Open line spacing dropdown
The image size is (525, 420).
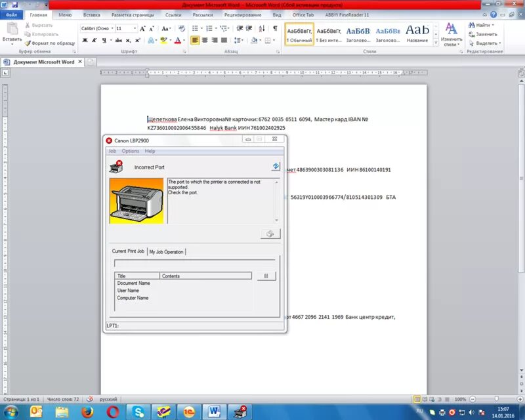pos(239,40)
